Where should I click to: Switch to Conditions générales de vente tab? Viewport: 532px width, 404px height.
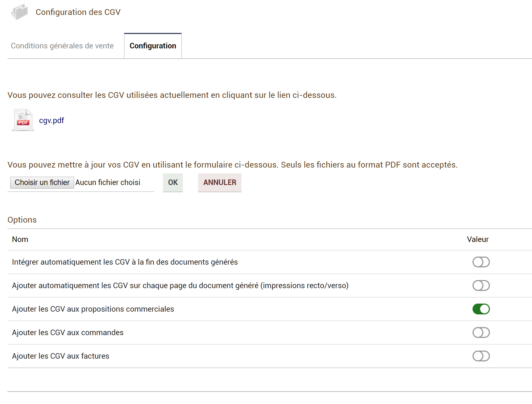pyautogui.click(x=62, y=46)
